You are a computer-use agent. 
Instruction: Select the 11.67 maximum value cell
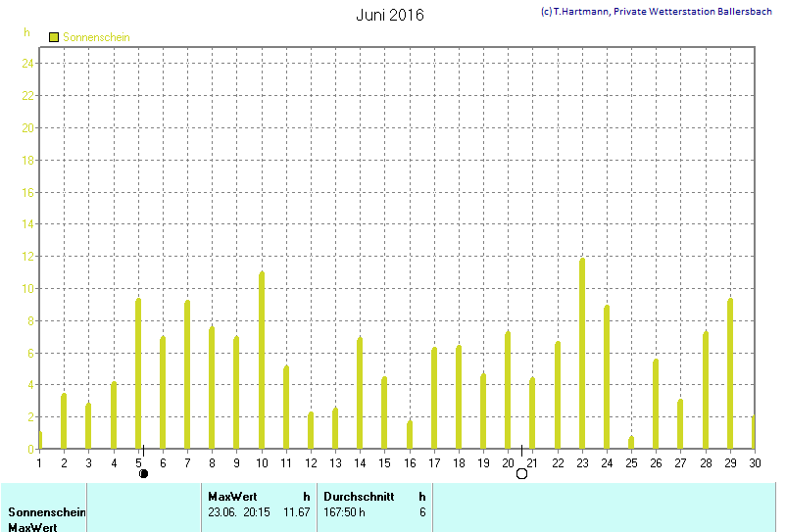pos(296,511)
